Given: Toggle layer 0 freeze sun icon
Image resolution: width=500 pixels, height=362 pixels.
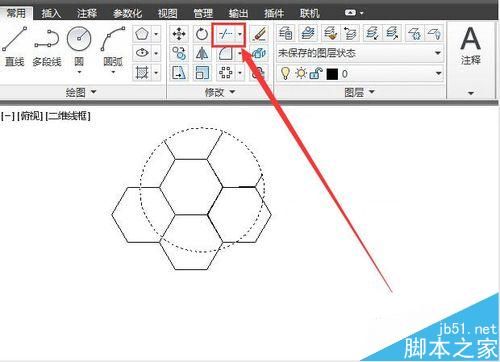Looking at the screenshot, I should (301, 73).
